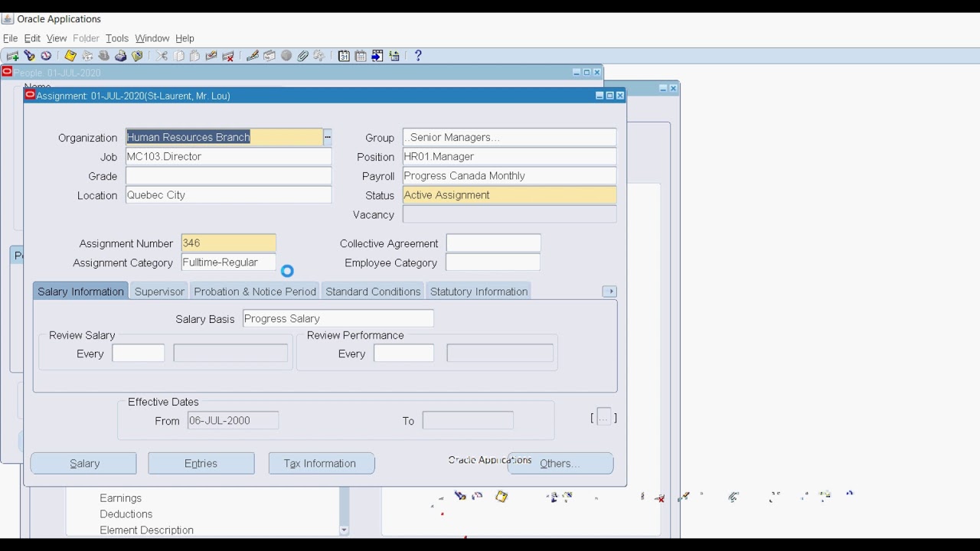Click the Review Performance Every number field
Image resolution: width=980 pixels, height=551 pixels.
pos(403,354)
